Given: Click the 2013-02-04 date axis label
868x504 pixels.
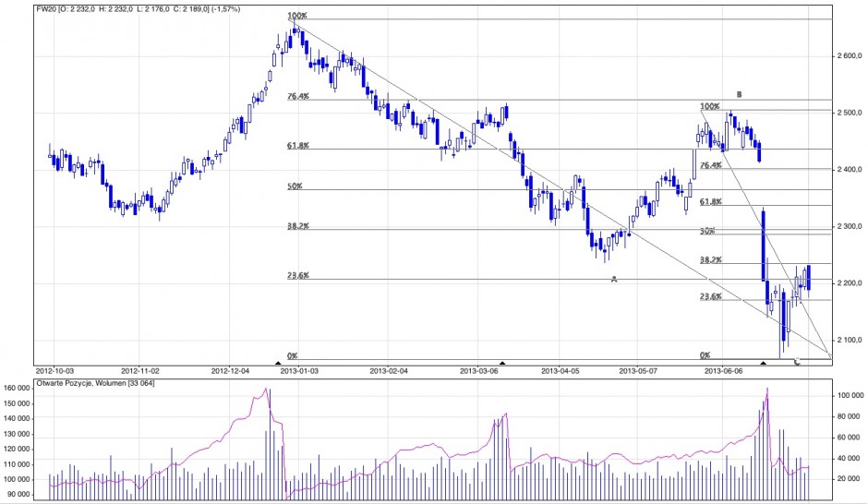Looking at the screenshot, I should [x=389, y=370].
